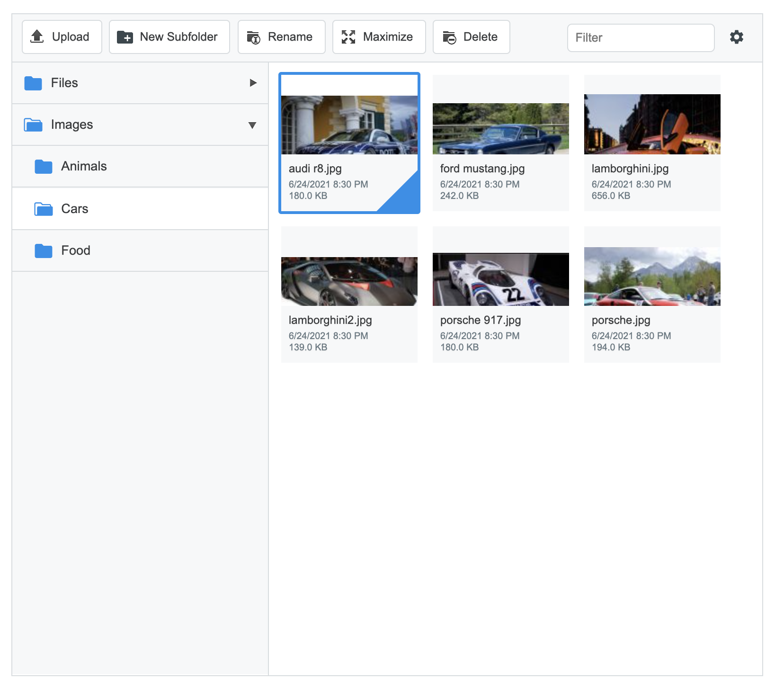
Task: Click the New Subfolder icon
Action: pos(125,36)
